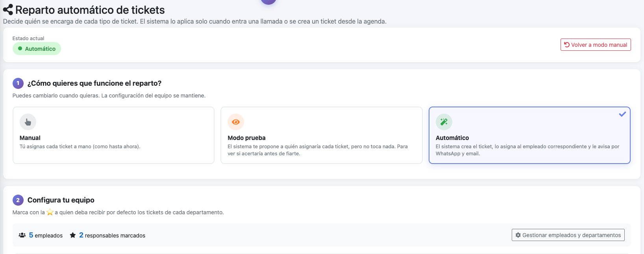The height and width of the screenshot is (254, 644).
Task: Click the blue checkmark on the Automático card
Action: (x=622, y=114)
